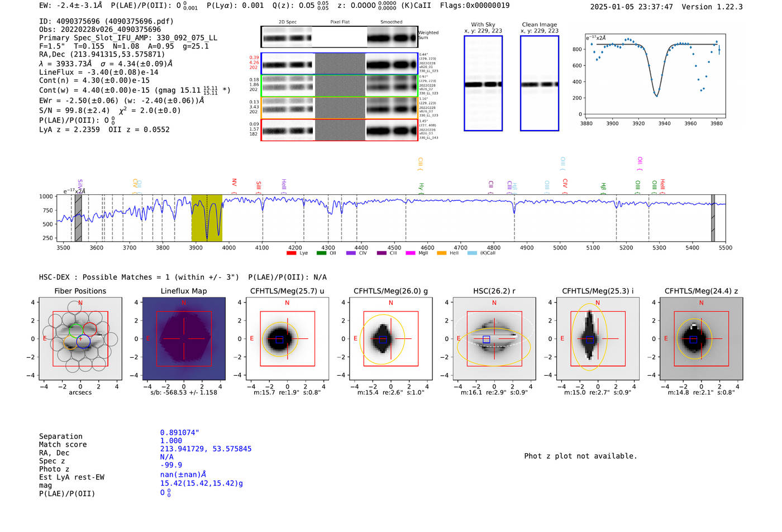Viewport: 782px width, 532px height.
Task: Select the CFHTLS/Meg(25.3) i cutout
Action: (598, 338)
